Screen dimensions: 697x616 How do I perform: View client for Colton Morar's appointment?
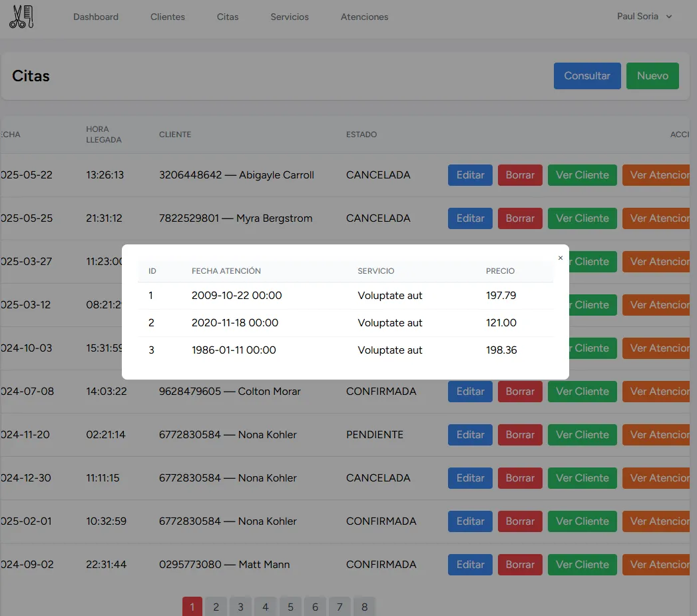[x=582, y=392]
